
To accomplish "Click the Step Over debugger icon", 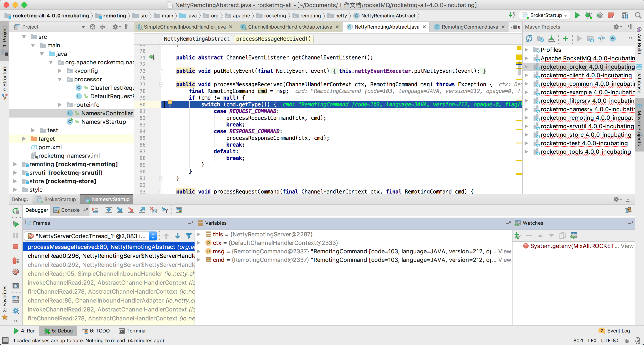I will (x=108, y=210).
